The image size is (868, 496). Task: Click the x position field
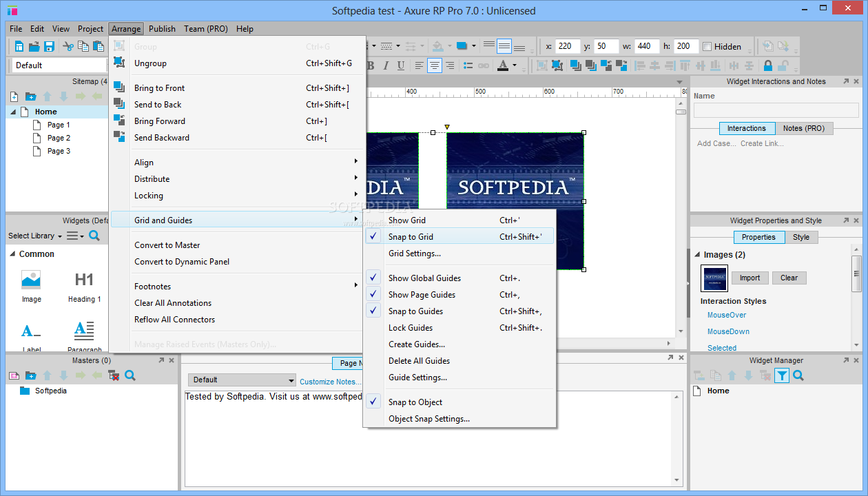tap(568, 46)
